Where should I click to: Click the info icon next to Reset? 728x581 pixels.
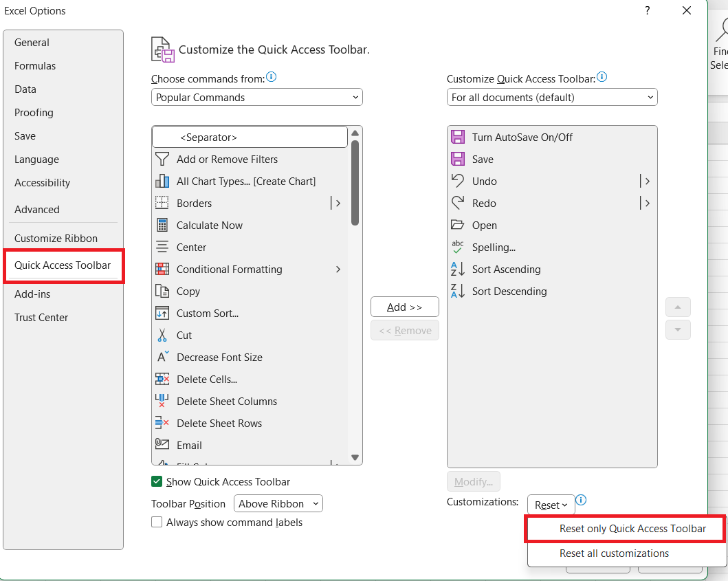(x=581, y=500)
